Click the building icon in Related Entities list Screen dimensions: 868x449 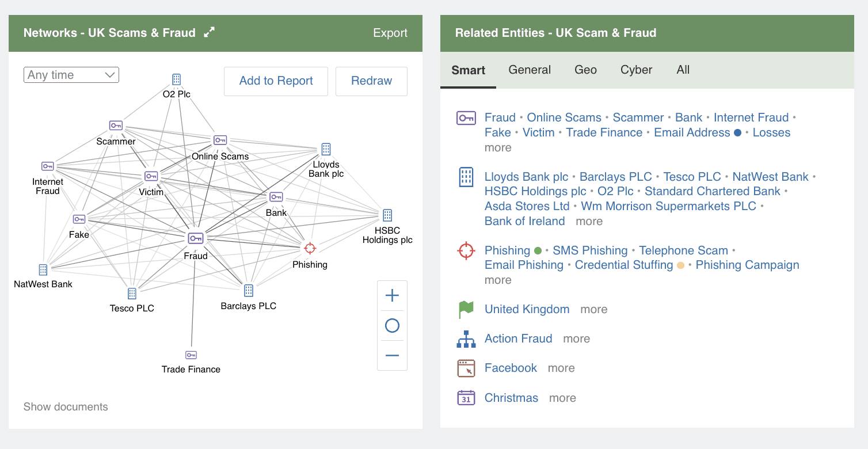pyautogui.click(x=466, y=177)
